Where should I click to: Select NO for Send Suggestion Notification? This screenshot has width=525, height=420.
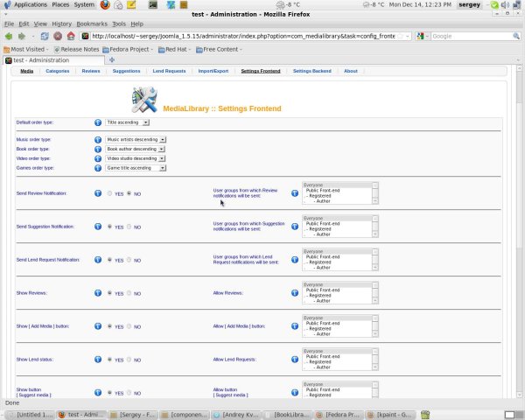[129, 227]
